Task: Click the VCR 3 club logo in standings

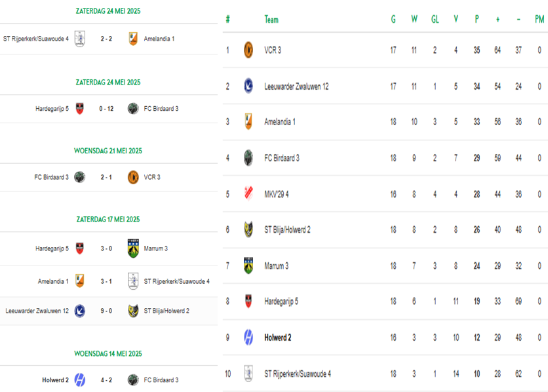Action: (x=248, y=50)
